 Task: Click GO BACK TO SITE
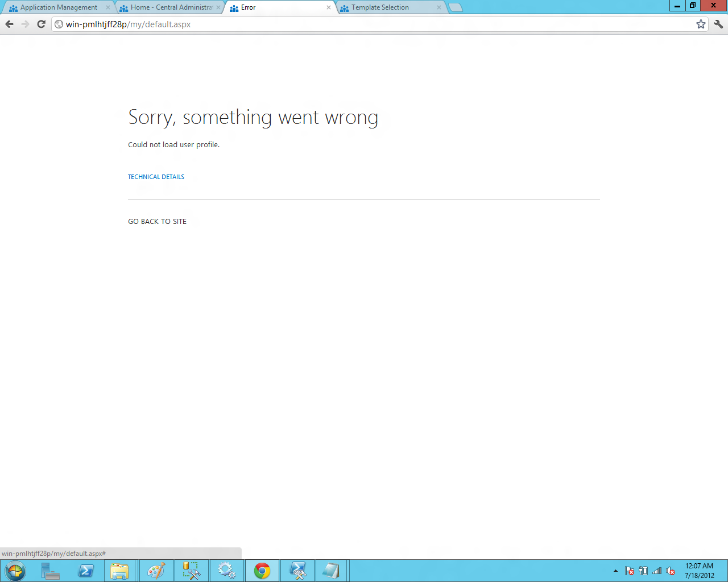pyautogui.click(x=157, y=221)
